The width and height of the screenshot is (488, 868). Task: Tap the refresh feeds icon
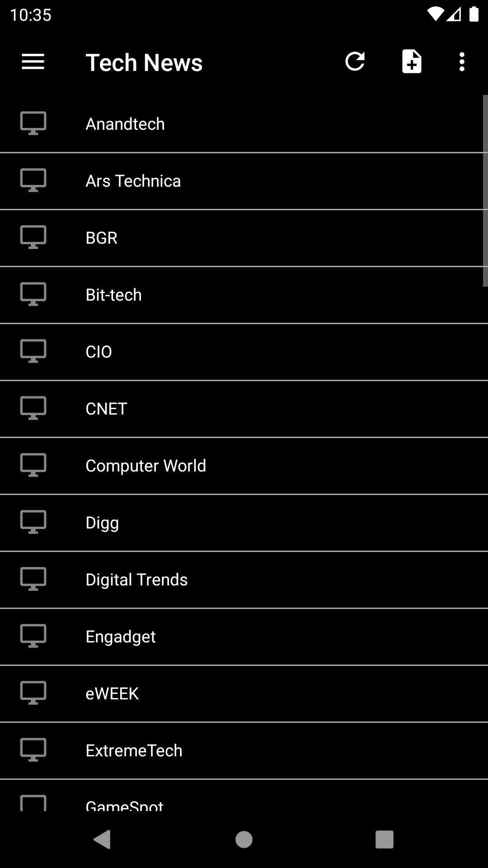[355, 61]
